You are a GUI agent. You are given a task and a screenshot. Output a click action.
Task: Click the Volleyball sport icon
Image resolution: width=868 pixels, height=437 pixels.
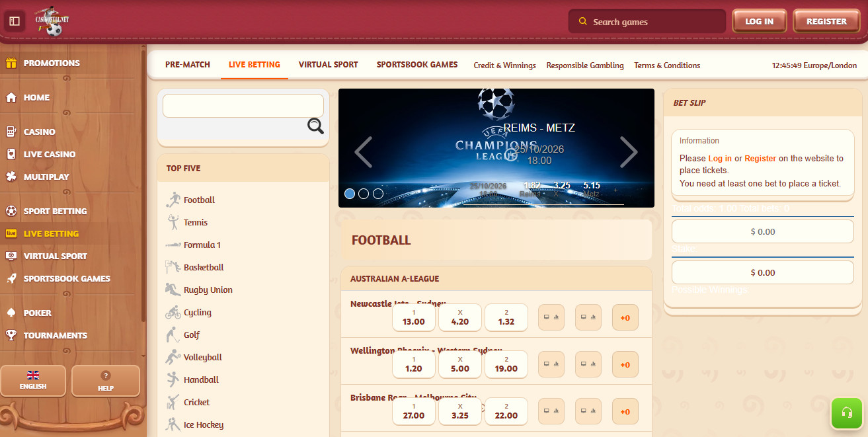[x=173, y=357]
